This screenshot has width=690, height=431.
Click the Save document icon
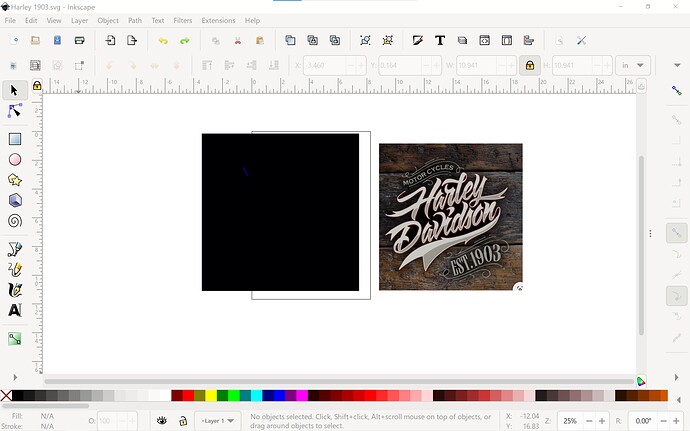57,41
